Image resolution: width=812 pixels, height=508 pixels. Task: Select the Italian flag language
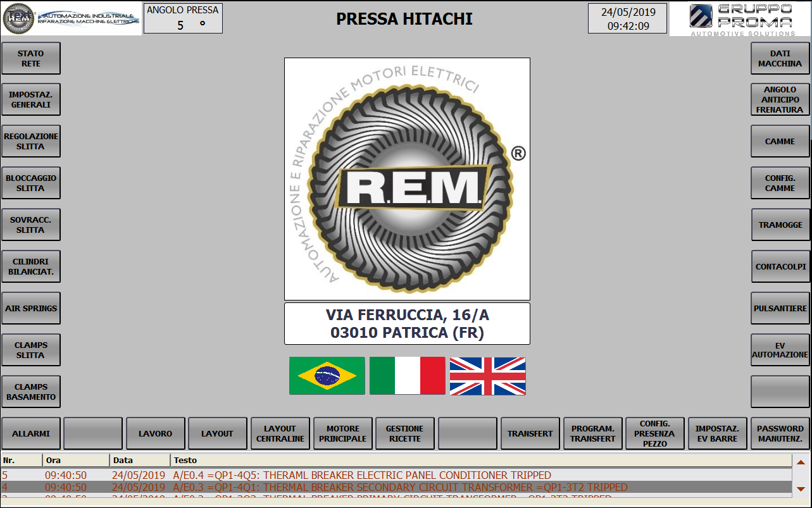click(x=407, y=376)
